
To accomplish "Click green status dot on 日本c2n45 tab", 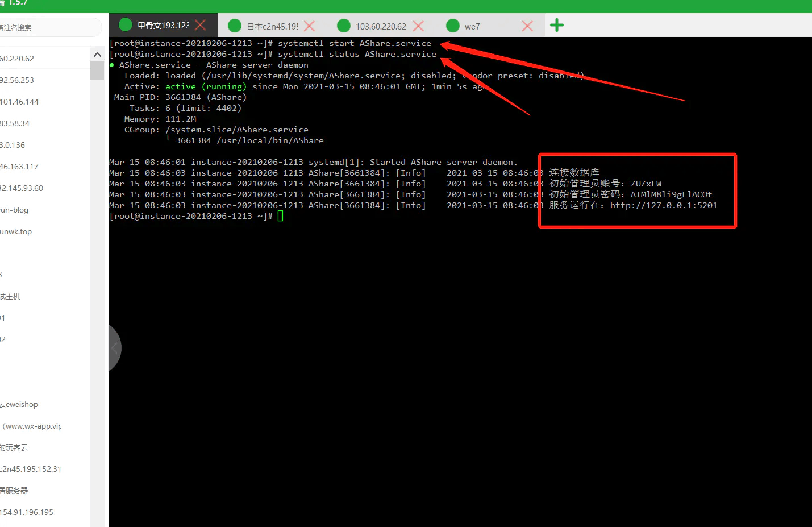I will coord(235,26).
